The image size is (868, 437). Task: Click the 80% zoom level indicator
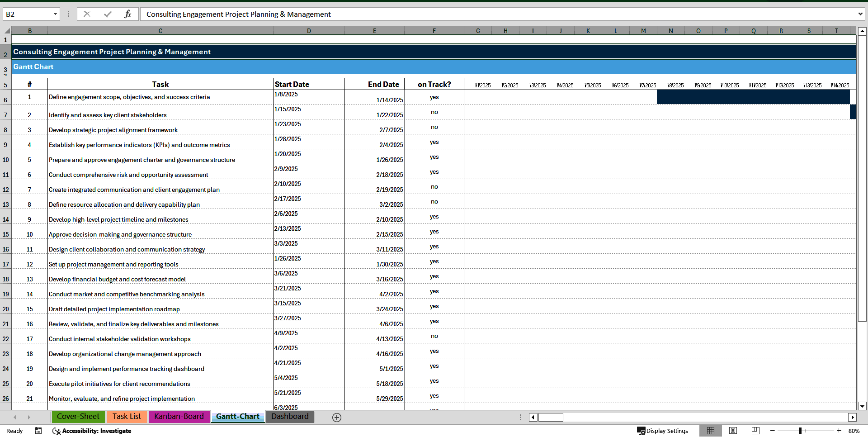(853, 431)
